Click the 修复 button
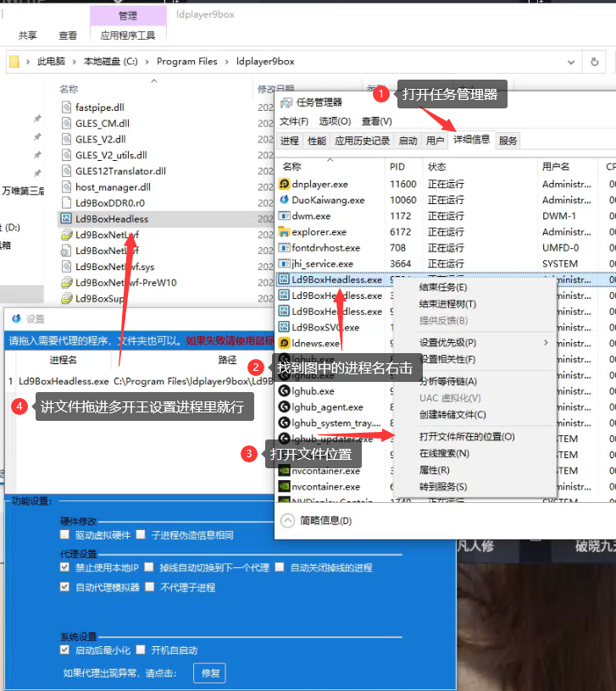Screen dimensions: 616x691 pos(210,673)
